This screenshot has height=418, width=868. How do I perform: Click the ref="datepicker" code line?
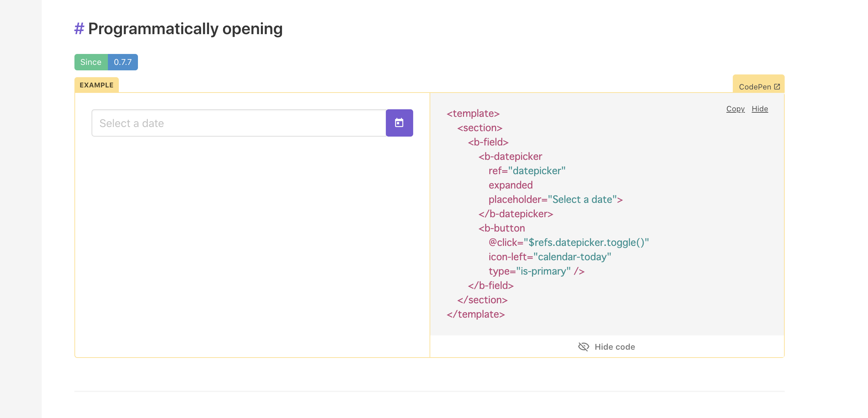(527, 171)
